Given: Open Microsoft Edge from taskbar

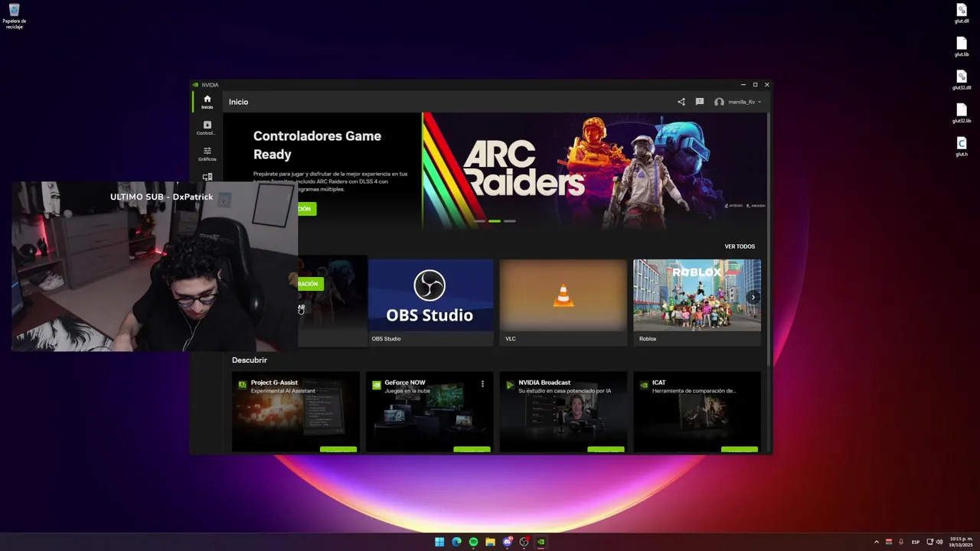Looking at the screenshot, I should pos(456,542).
